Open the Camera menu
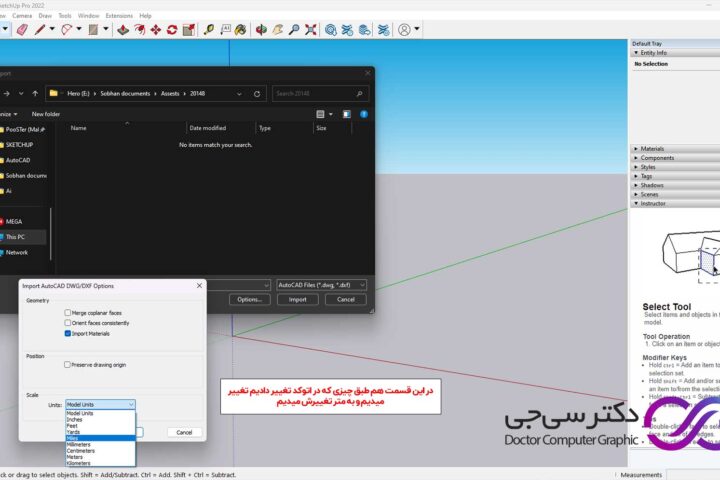This screenshot has height=480, width=720. 22,16
